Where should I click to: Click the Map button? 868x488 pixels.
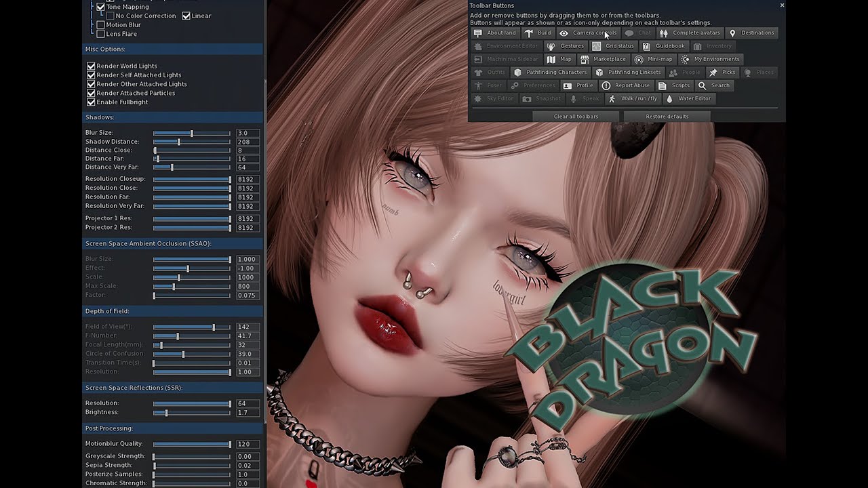pos(559,59)
